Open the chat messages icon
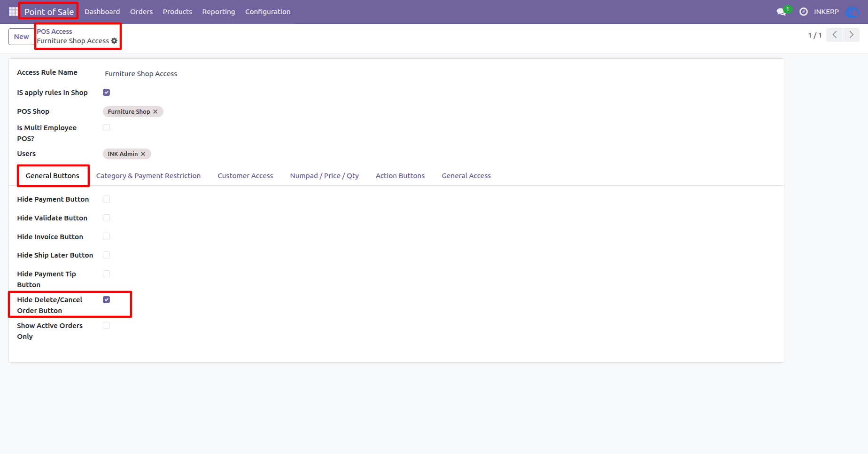This screenshot has height=454, width=868. [782, 11]
